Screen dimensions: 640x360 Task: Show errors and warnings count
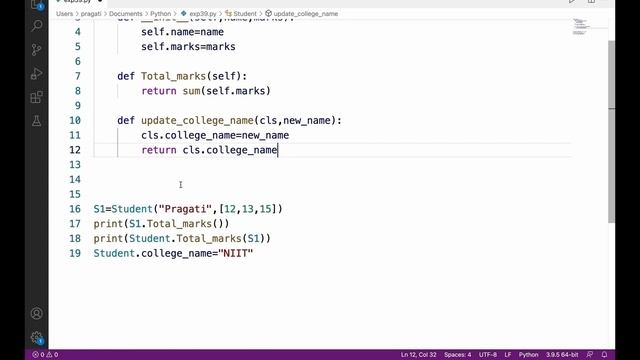[45, 355]
